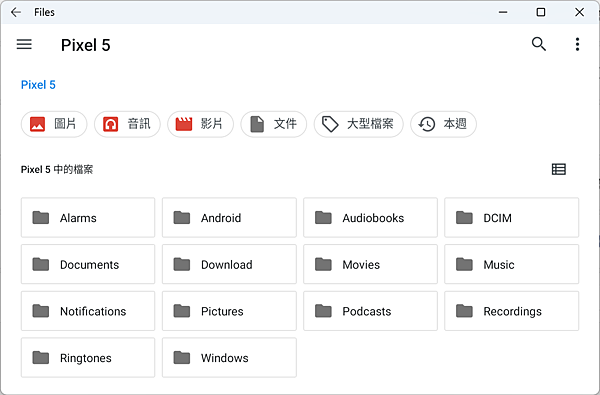The image size is (600, 395).
Task: Open the Download folder
Action: coord(229,264)
